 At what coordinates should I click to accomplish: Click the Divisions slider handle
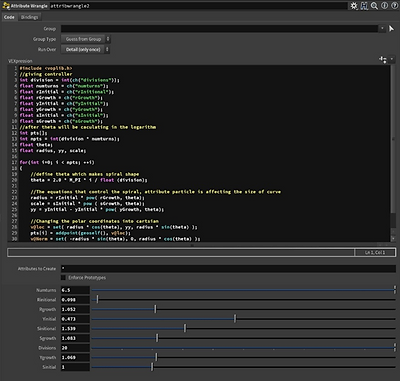395,348
